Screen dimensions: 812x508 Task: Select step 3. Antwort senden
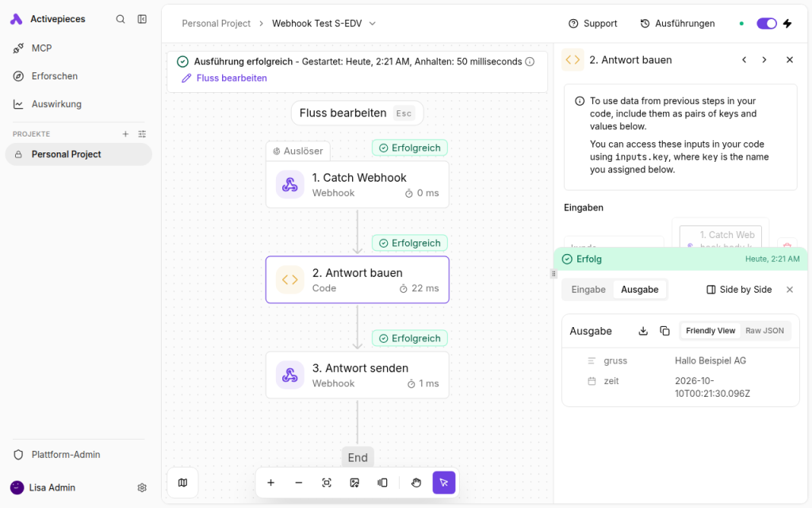(x=358, y=375)
